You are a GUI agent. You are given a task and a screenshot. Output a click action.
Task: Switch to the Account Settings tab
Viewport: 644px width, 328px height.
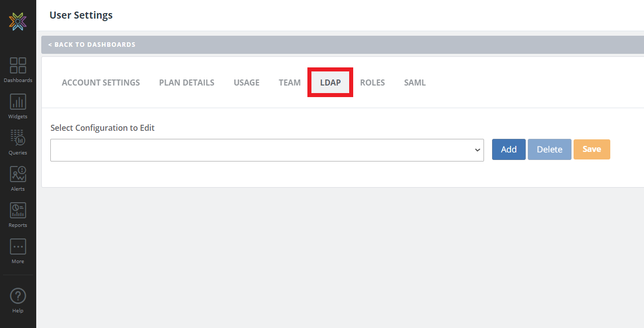point(101,83)
